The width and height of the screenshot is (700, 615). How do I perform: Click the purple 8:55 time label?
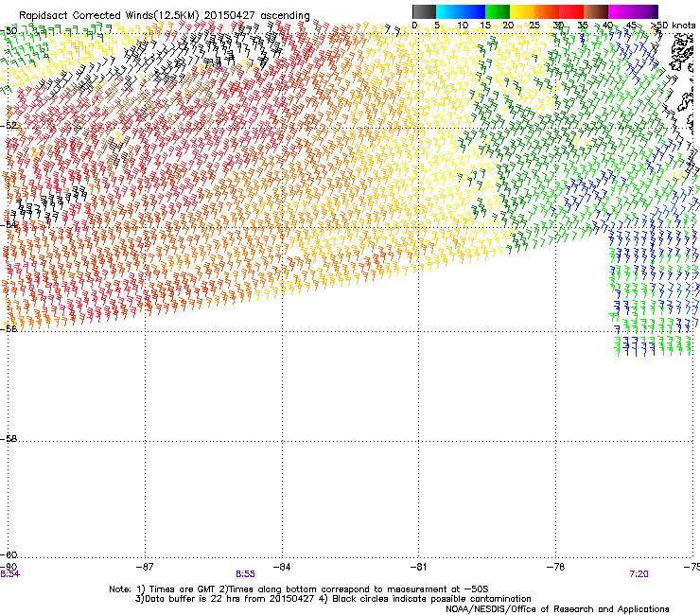click(x=245, y=574)
